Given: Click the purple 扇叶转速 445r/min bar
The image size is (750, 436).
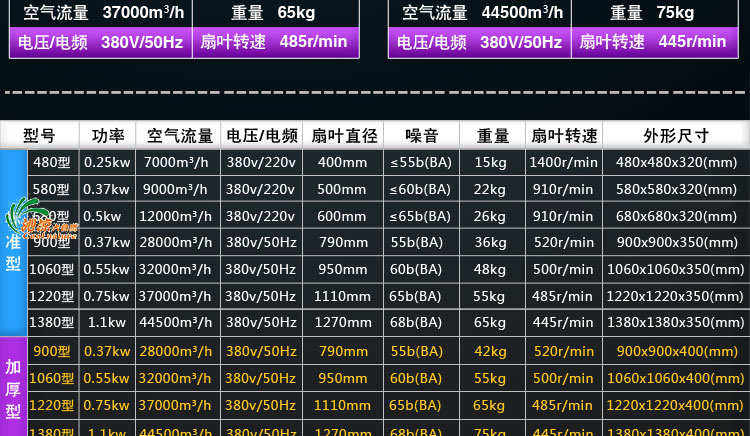Looking at the screenshot, I should pos(652,42).
